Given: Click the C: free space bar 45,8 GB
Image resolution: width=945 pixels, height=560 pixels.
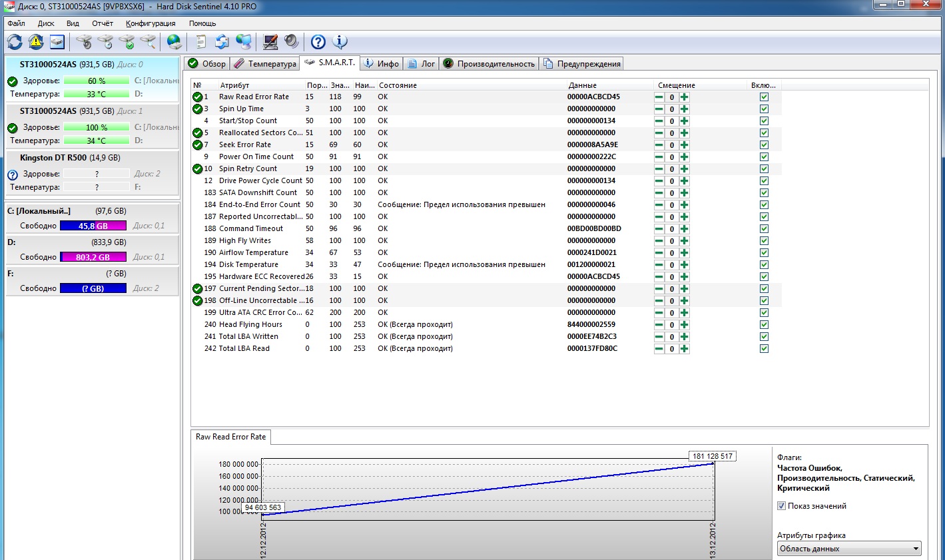Looking at the screenshot, I should [x=93, y=226].
